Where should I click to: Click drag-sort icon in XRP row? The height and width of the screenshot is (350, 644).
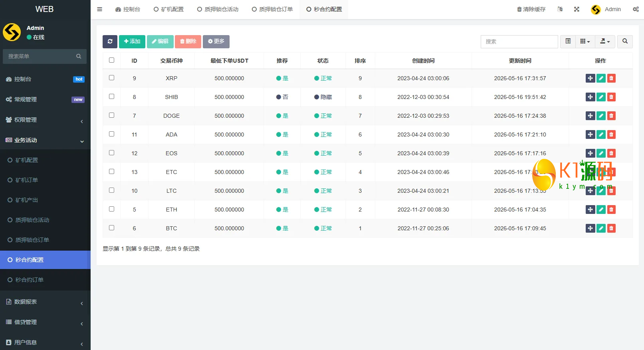pyautogui.click(x=590, y=78)
